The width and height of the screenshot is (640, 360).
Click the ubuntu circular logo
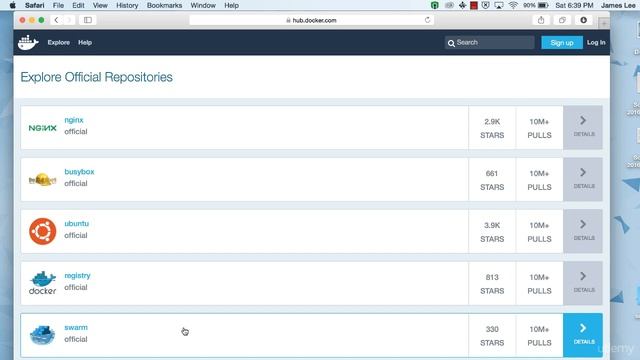click(x=42, y=231)
